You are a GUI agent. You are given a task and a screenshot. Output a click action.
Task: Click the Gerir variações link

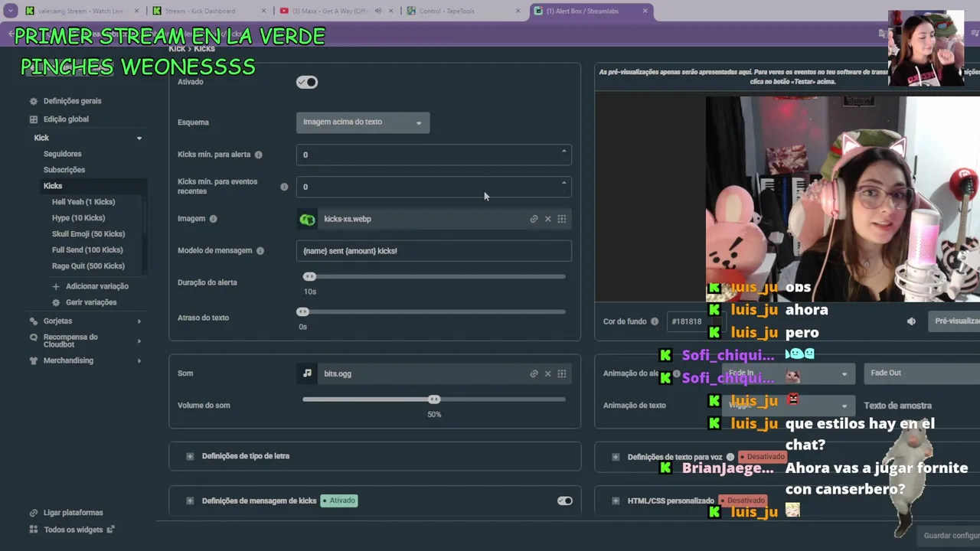click(x=91, y=302)
